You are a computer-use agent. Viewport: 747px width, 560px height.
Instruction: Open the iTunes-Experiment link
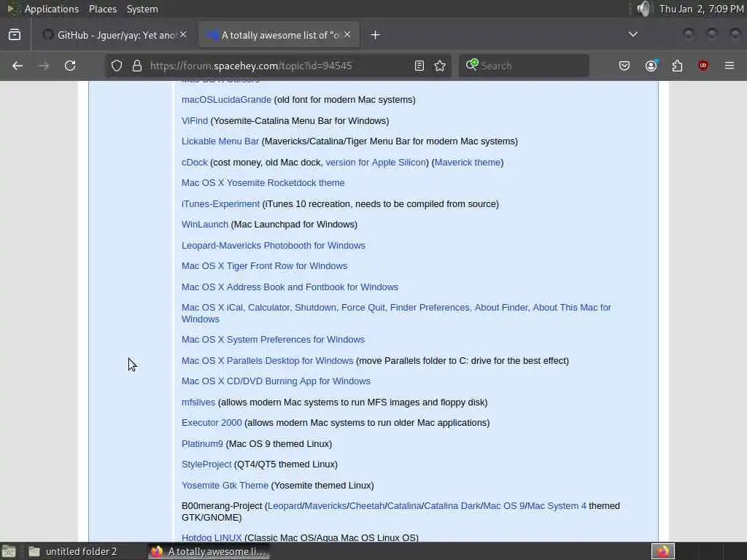coord(220,204)
